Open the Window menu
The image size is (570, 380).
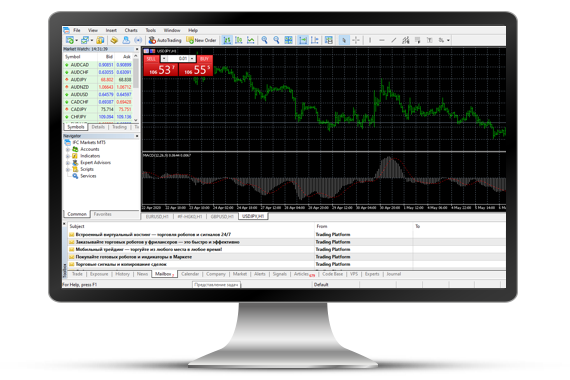tap(172, 30)
